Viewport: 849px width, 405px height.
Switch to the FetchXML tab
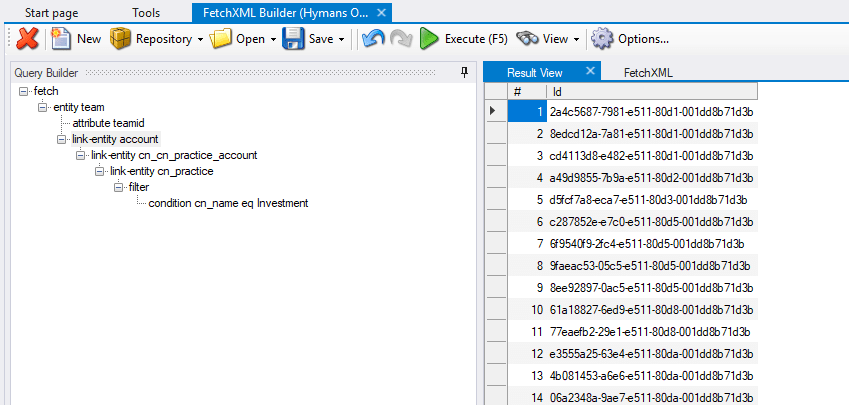[x=648, y=72]
